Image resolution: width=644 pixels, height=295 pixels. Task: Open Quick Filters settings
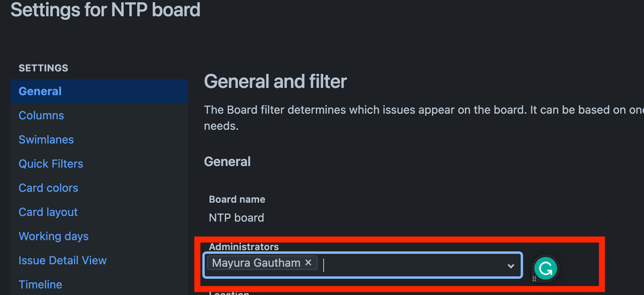[x=51, y=164]
